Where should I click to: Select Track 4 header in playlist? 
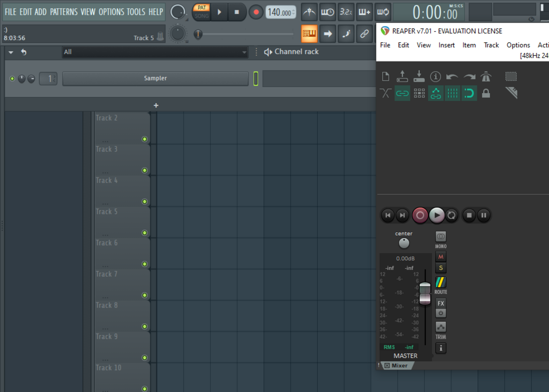coord(122,191)
